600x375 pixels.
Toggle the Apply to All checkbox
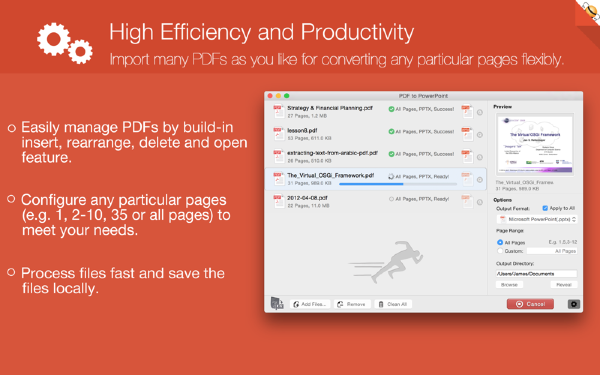click(x=545, y=208)
